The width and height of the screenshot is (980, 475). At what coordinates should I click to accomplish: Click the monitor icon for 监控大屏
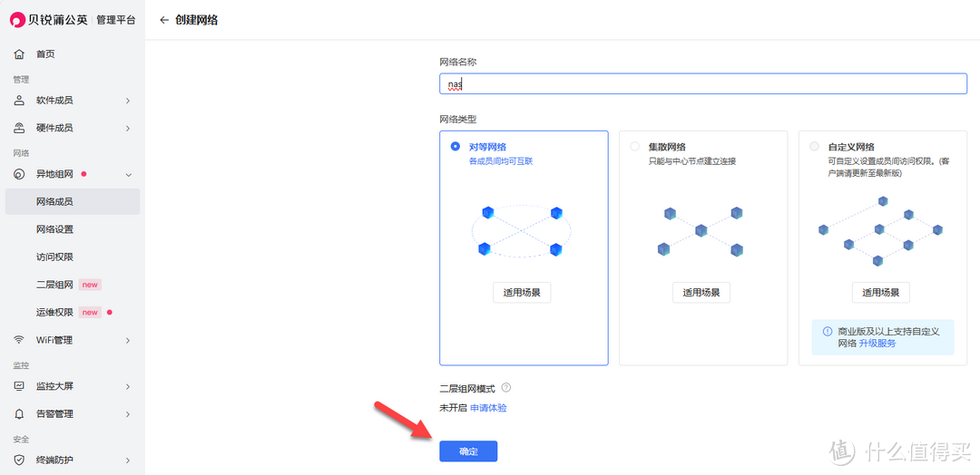tap(19, 386)
